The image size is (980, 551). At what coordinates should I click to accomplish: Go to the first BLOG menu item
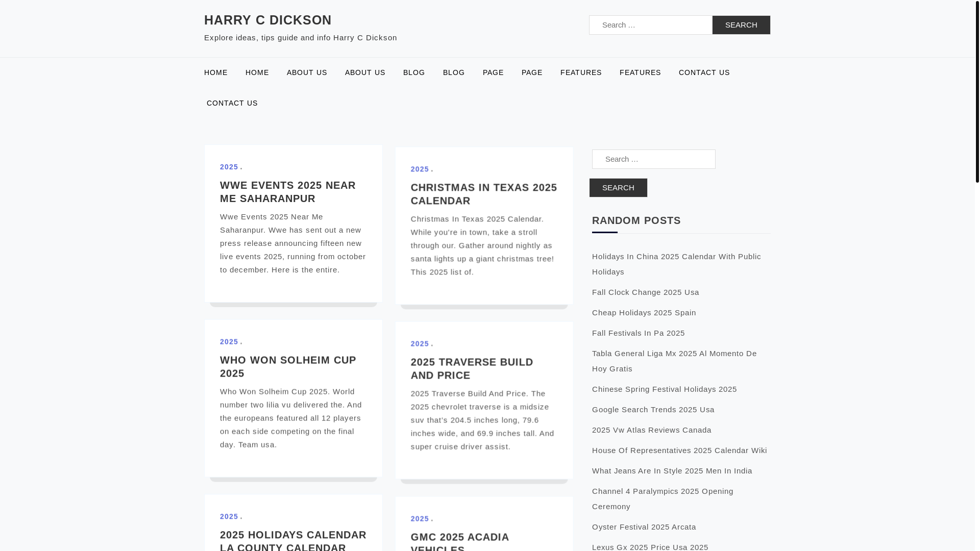point(414,72)
